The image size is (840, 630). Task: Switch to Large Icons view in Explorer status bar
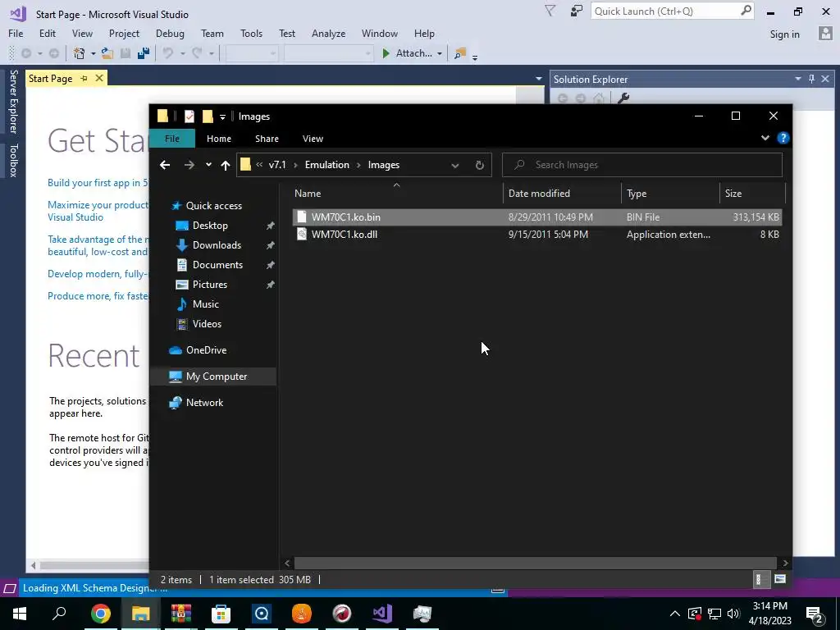click(780, 579)
